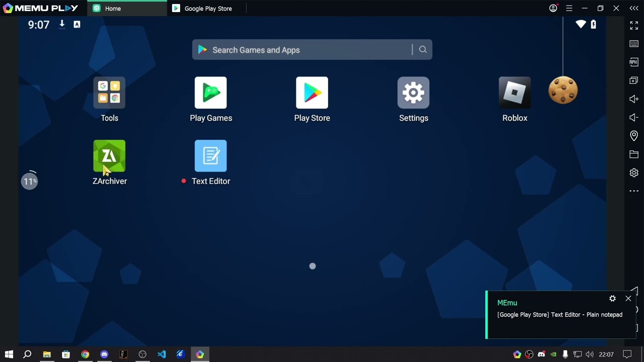Click the Android battery status icon
Image resolution: width=644 pixels, height=362 pixels.
pyautogui.click(x=593, y=24)
